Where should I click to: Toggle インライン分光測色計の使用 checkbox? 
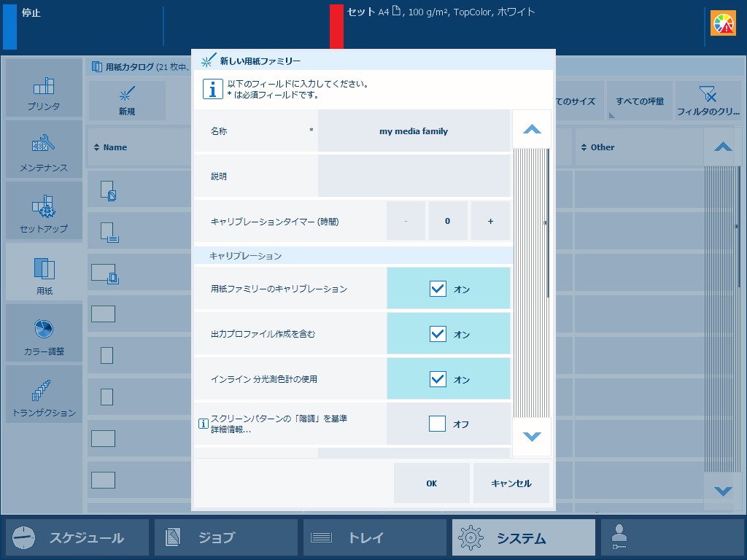tap(438, 379)
